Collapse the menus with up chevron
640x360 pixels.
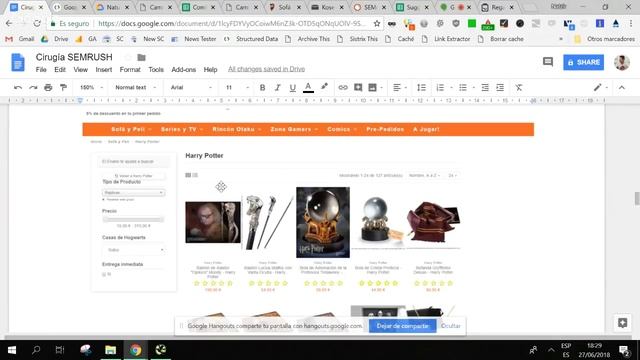click(622, 87)
